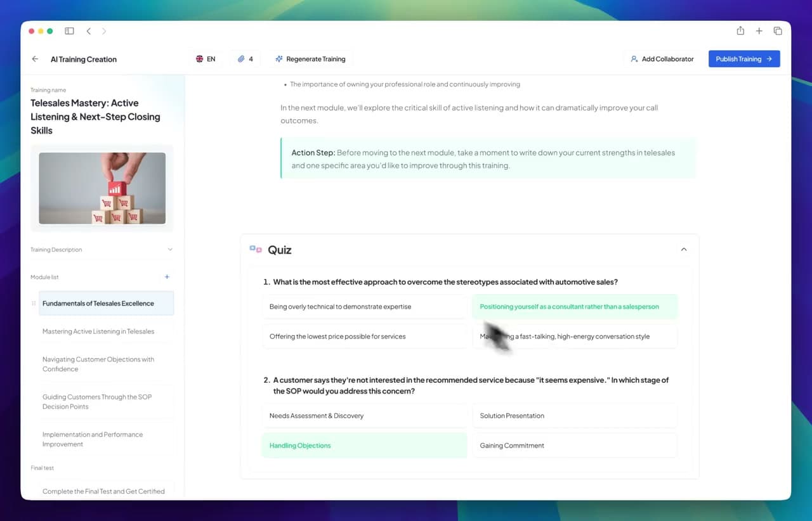Screen dimensions: 812x521
Task: Click paragraph starting In the next module
Action: [x=469, y=114]
